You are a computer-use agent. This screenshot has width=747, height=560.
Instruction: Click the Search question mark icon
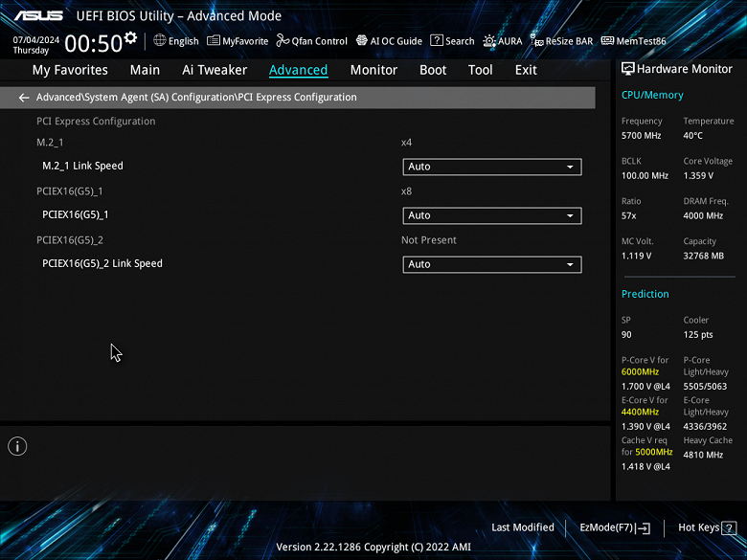[x=437, y=40]
